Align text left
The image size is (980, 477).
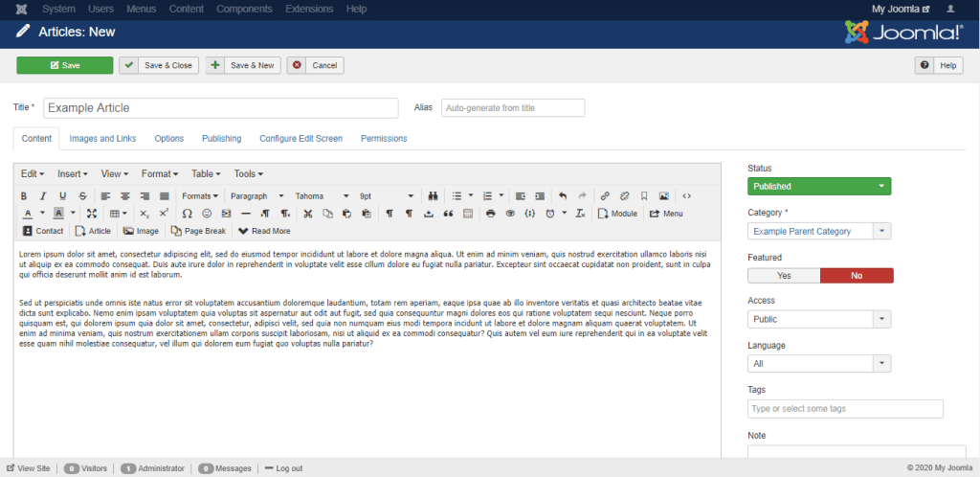105,196
